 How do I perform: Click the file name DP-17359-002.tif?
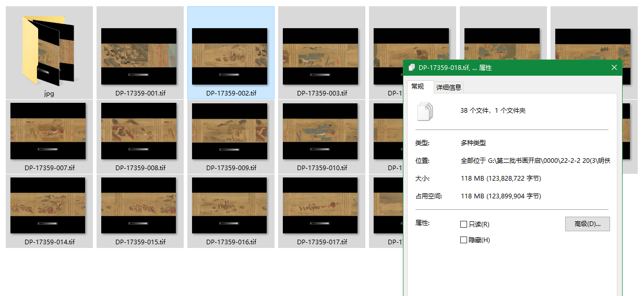pyautogui.click(x=231, y=93)
